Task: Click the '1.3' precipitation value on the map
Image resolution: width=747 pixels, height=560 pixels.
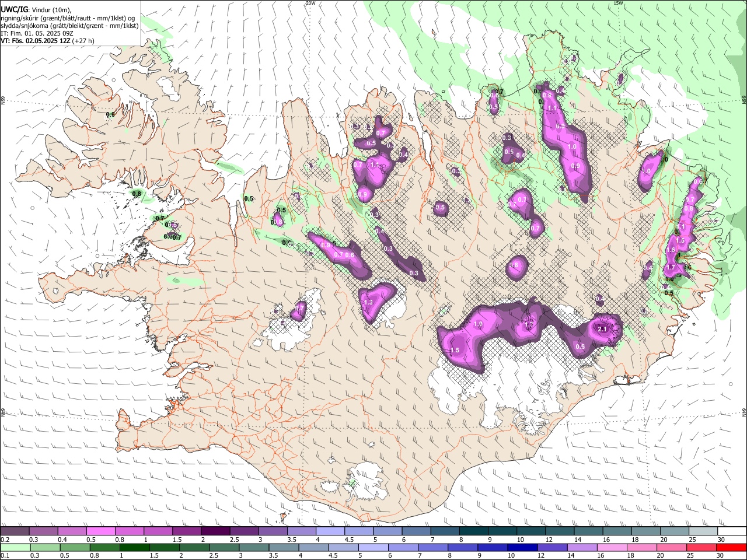Action: click(x=368, y=303)
